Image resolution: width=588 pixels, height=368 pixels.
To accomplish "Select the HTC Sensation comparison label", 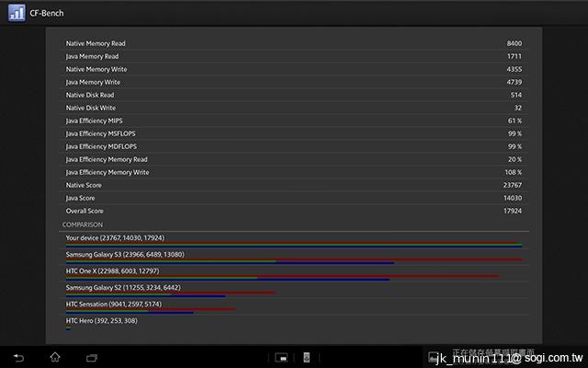I will pyautogui.click(x=114, y=305).
